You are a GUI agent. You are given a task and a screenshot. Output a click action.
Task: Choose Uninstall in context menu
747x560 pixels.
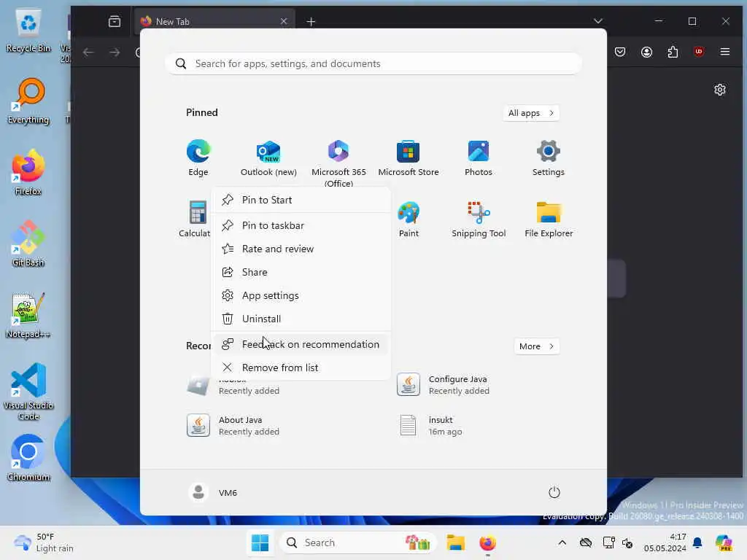[301, 319]
